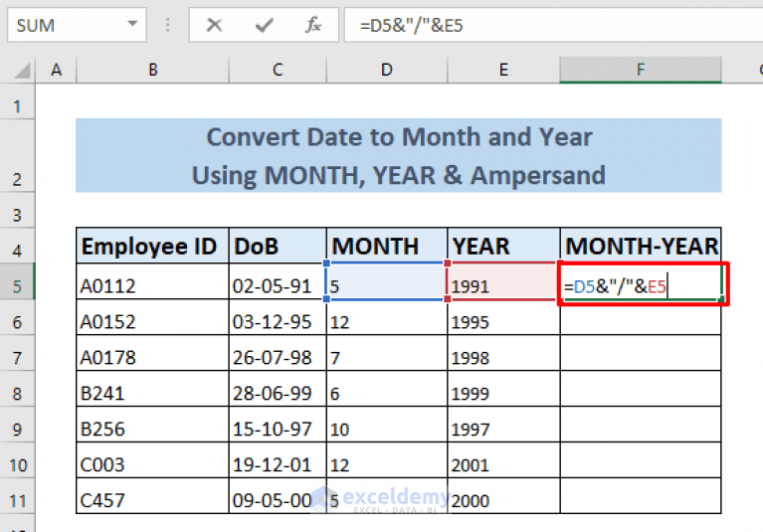Click empty MONTH-YEAR cell for B256
This screenshot has width=763, height=532.
tap(641, 424)
